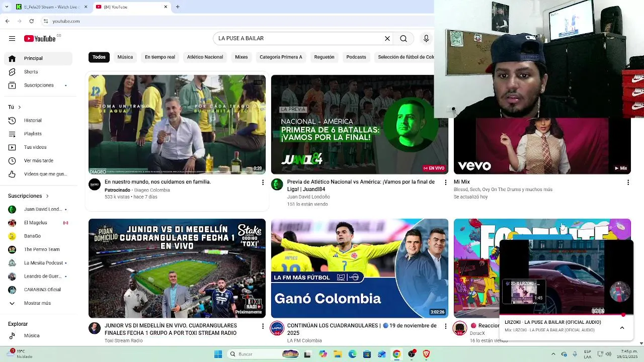
Task: Open Ver más tarde icon in the sidebar
Action: point(12,160)
